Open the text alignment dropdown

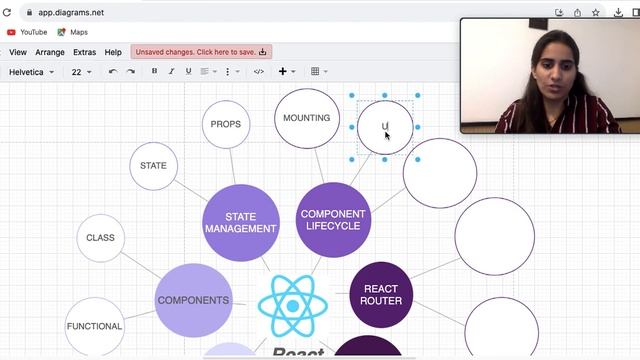(x=209, y=71)
